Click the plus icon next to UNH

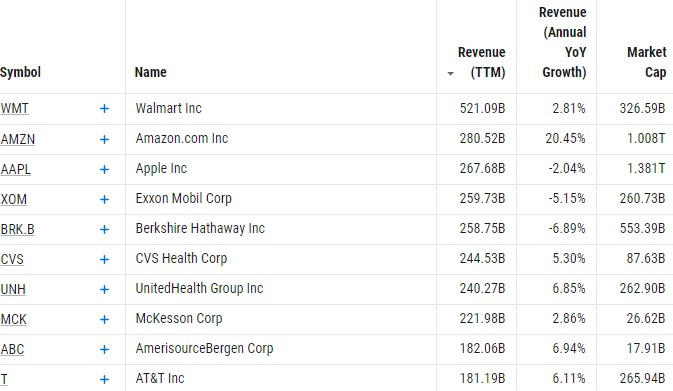[104, 290]
